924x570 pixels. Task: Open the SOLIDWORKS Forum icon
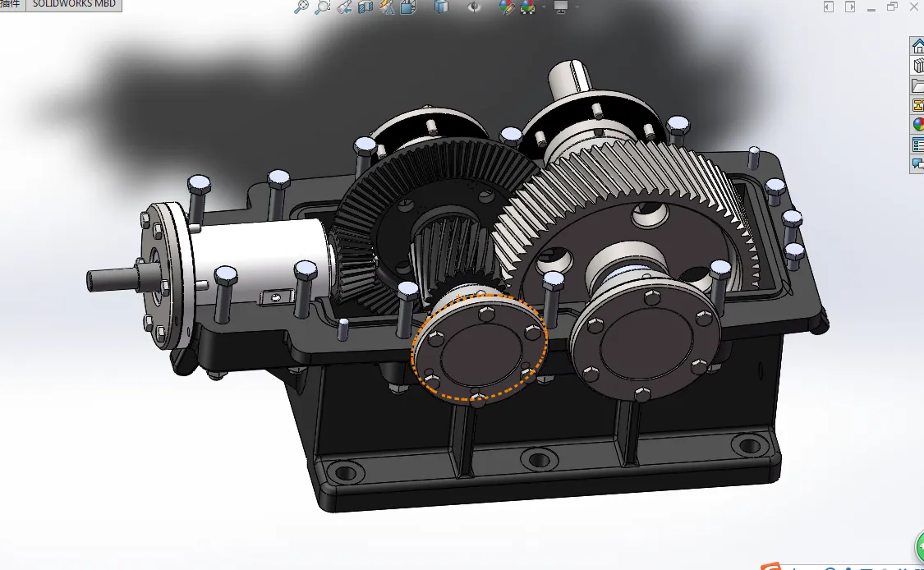click(917, 163)
